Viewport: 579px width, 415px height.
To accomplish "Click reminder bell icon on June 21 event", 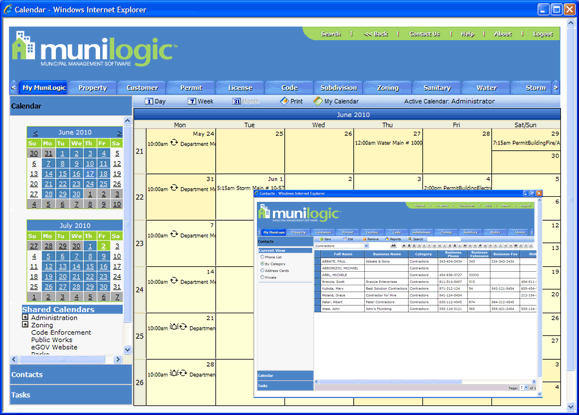I will pos(174,327).
